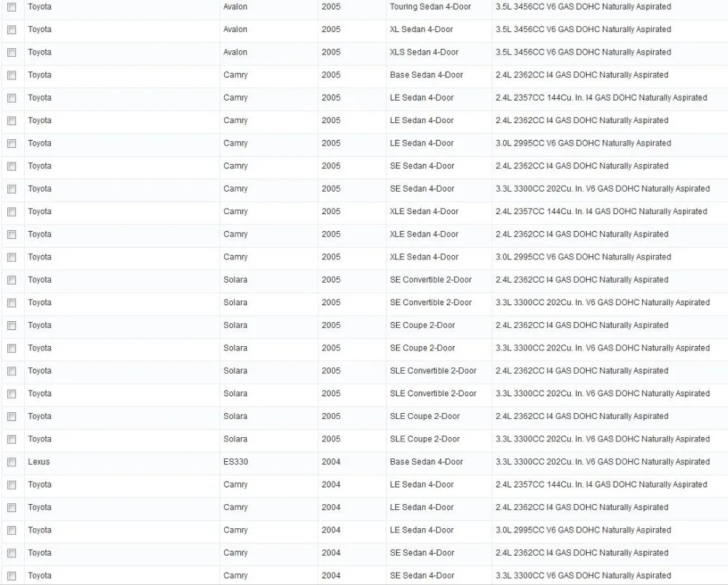Viewport: 728px width, 585px height.
Task: Check the Avalon Touring Sedan 4-Door row checkbox
Action: pyautogui.click(x=12, y=7)
